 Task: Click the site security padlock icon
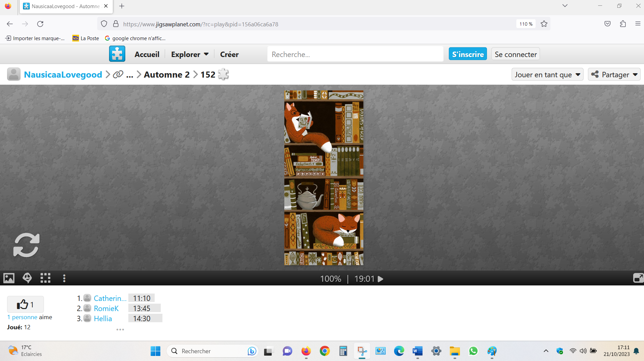pos(116,24)
